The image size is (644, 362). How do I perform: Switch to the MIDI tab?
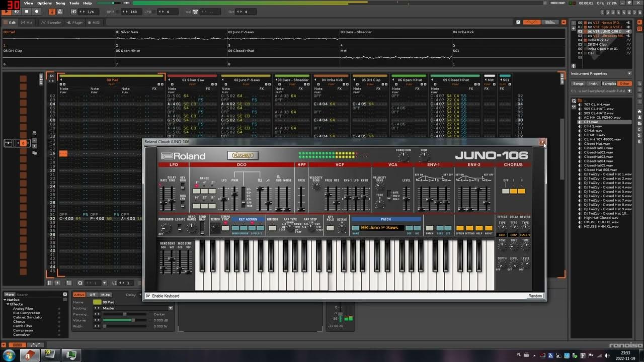point(94,23)
